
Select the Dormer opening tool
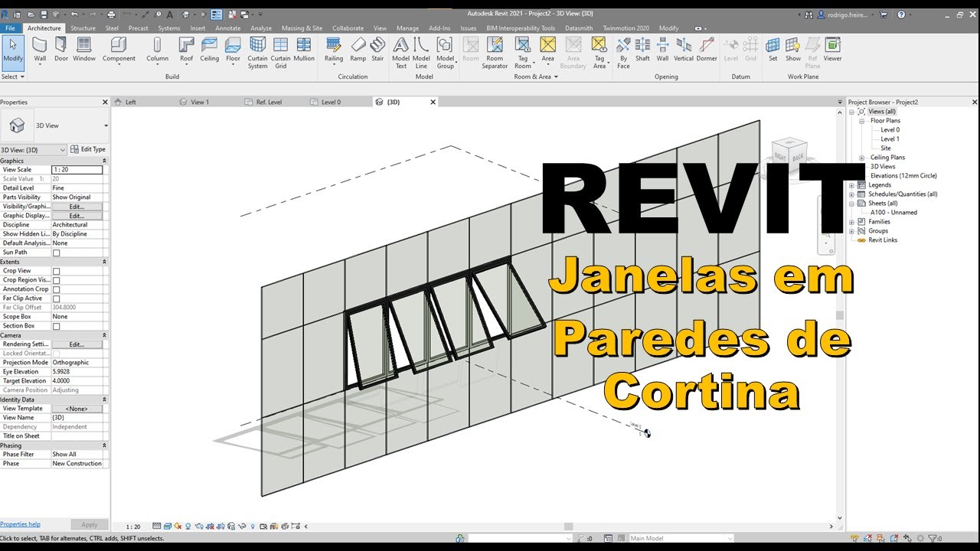(x=707, y=49)
